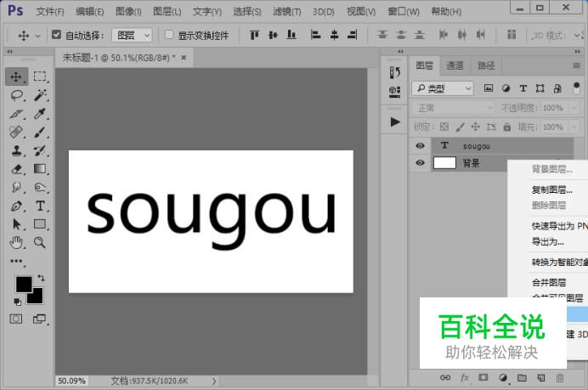Choose 合并图层 in context menu
The height and width of the screenshot is (390, 588).
[549, 282]
